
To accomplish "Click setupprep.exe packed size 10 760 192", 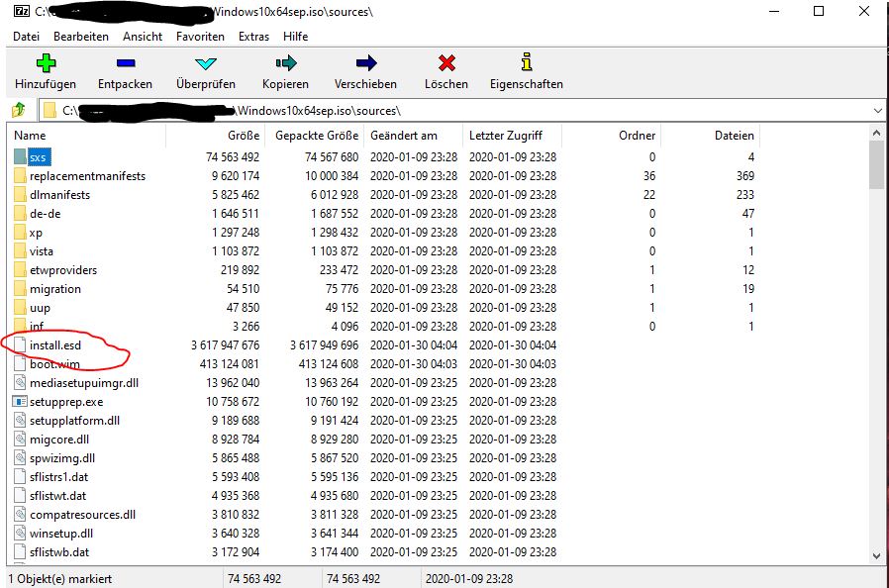I will (x=332, y=402).
